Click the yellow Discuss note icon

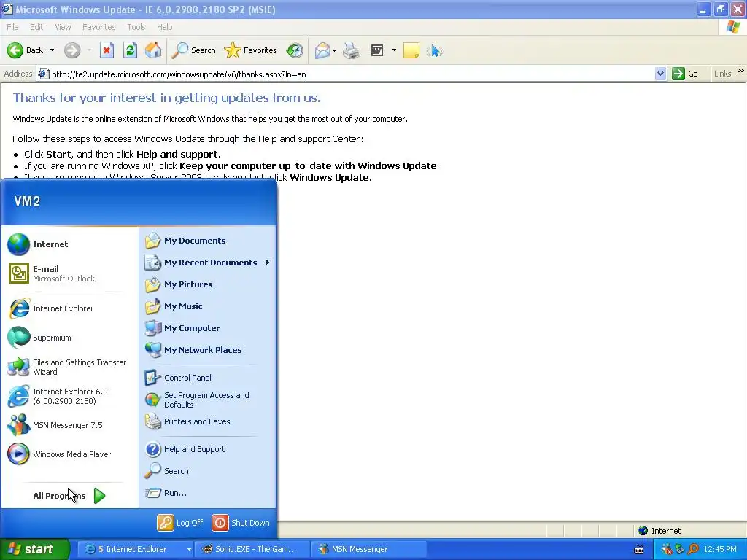click(x=411, y=50)
